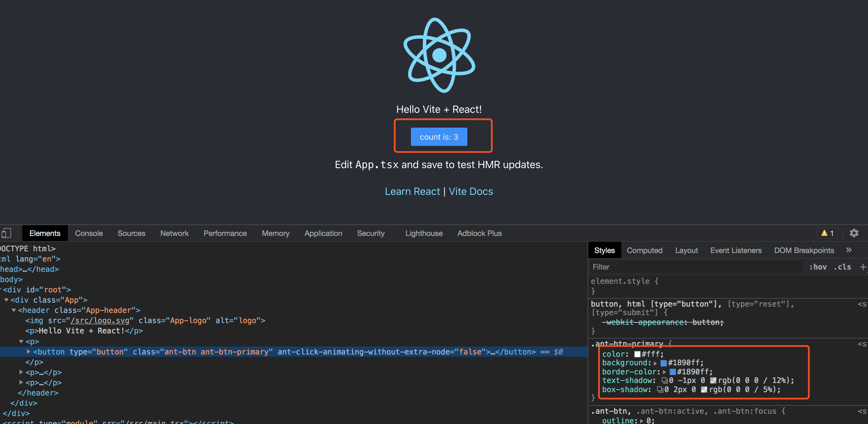Toggle the :hov element state panel
868x424 pixels.
point(818,267)
